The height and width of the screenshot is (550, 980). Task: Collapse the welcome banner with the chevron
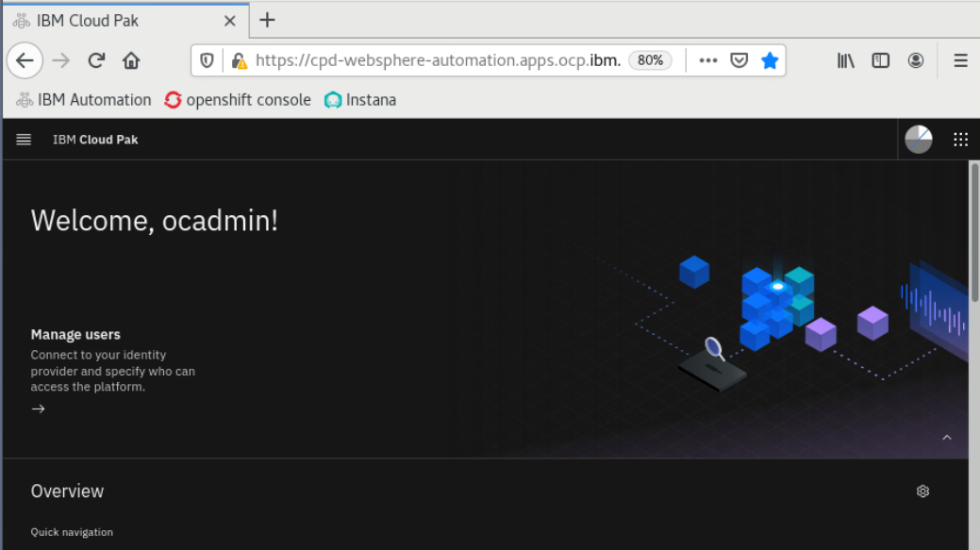click(947, 437)
